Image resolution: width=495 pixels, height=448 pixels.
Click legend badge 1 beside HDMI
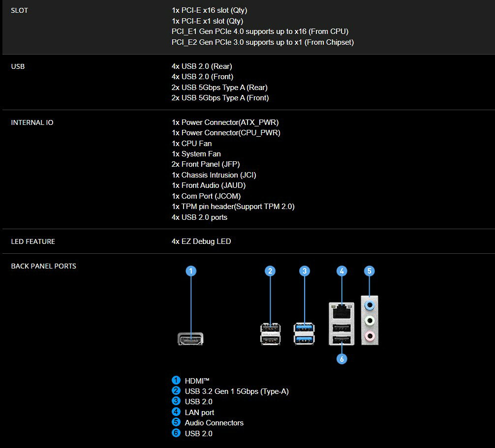pos(176,380)
